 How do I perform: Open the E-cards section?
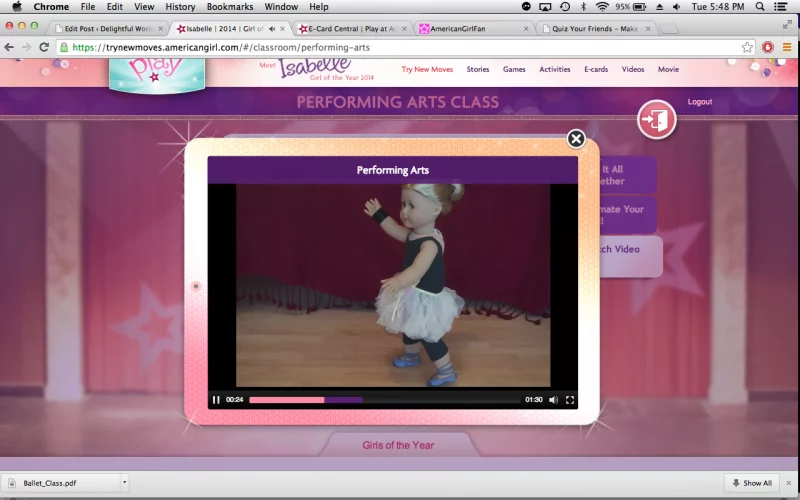pos(596,69)
